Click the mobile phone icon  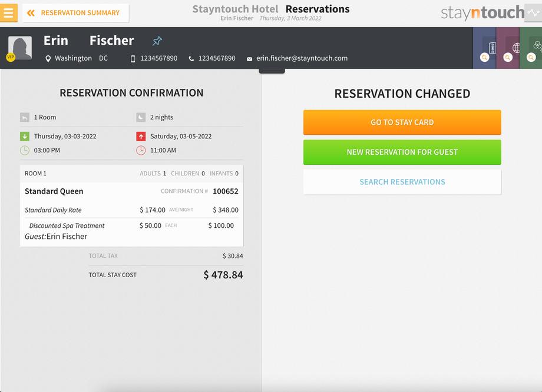(x=133, y=59)
